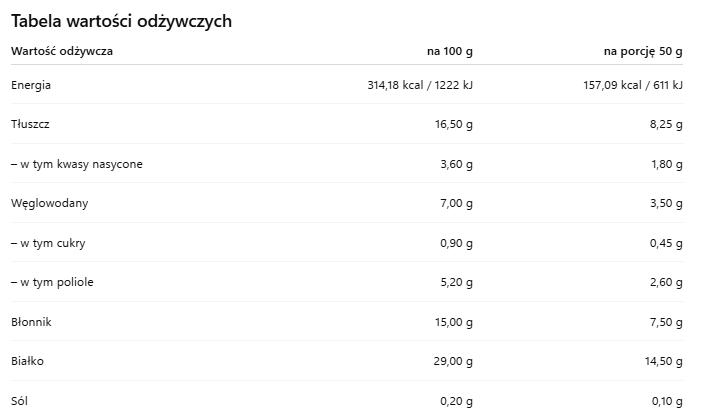Click the 'na 100 g' column header
This screenshot has height=420, width=718.
pos(450,51)
